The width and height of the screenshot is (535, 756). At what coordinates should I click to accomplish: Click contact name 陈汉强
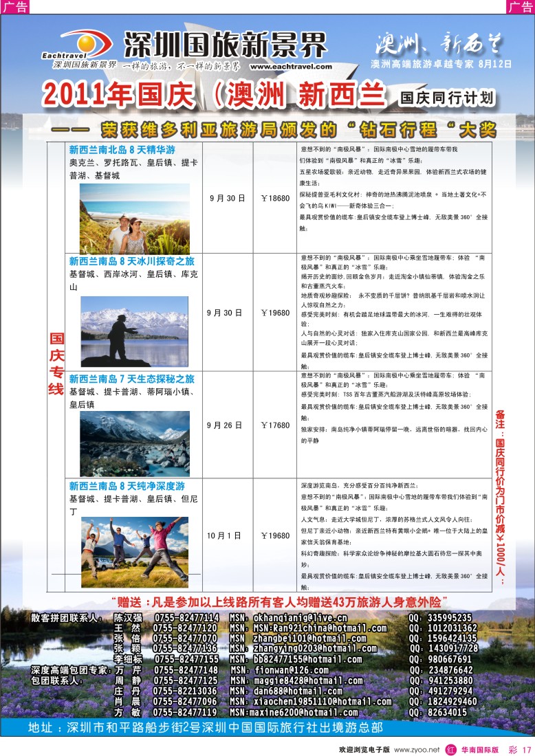coord(128,618)
